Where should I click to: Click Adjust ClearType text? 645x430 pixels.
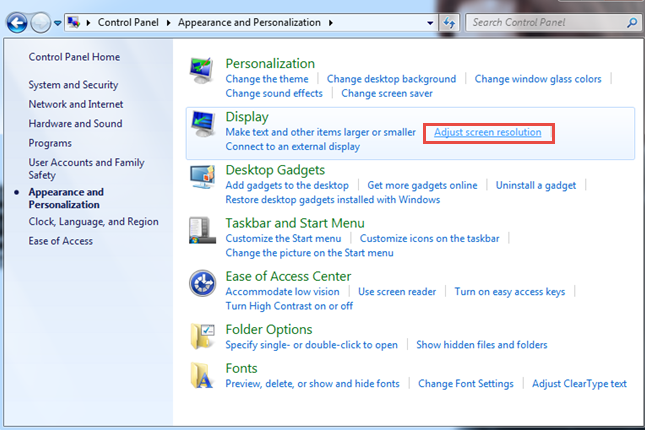579,384
